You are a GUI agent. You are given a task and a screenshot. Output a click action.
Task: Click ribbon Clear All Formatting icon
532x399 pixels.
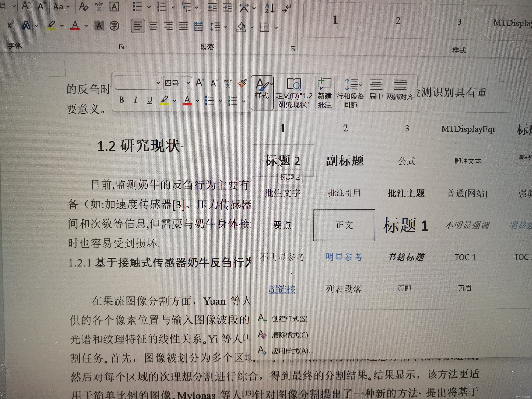coord(83,6)
